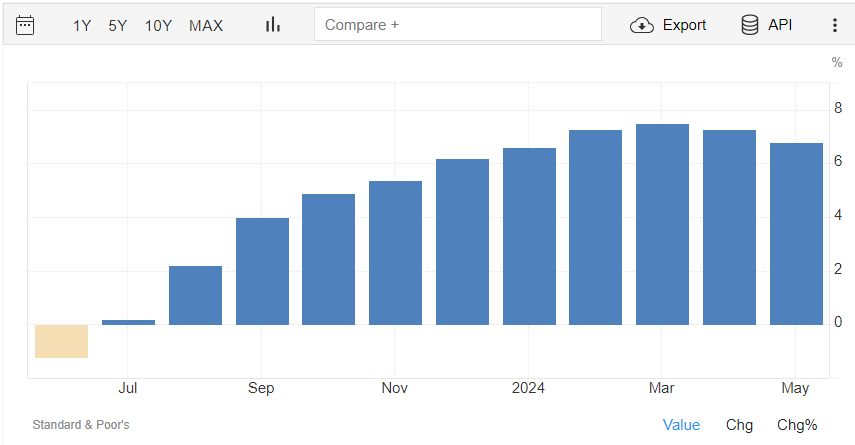
Task: Click the 8 value on y-axis
Action: point(838,108)
